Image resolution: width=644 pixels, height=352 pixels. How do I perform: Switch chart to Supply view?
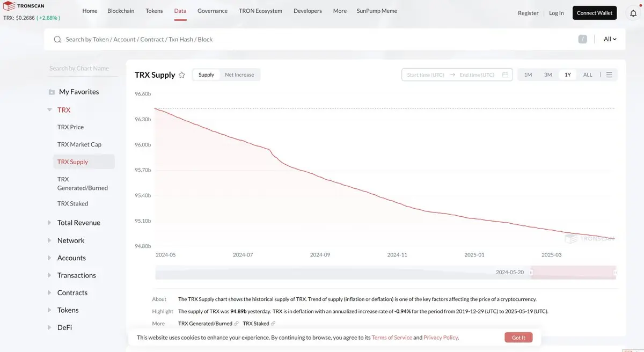pyautogui.click(x=206, y=75)
